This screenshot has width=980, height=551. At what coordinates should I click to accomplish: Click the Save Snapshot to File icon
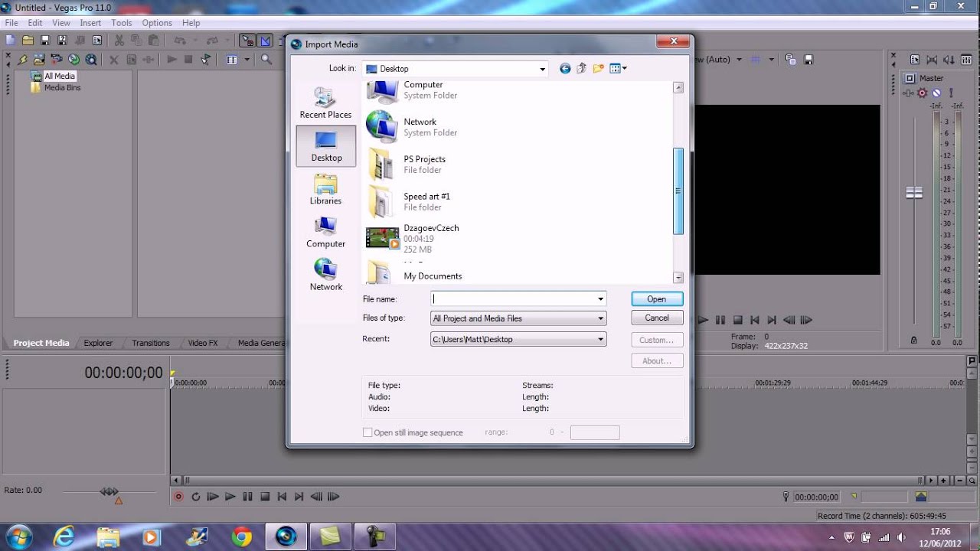pyautogui.click(x=808, y=60)
